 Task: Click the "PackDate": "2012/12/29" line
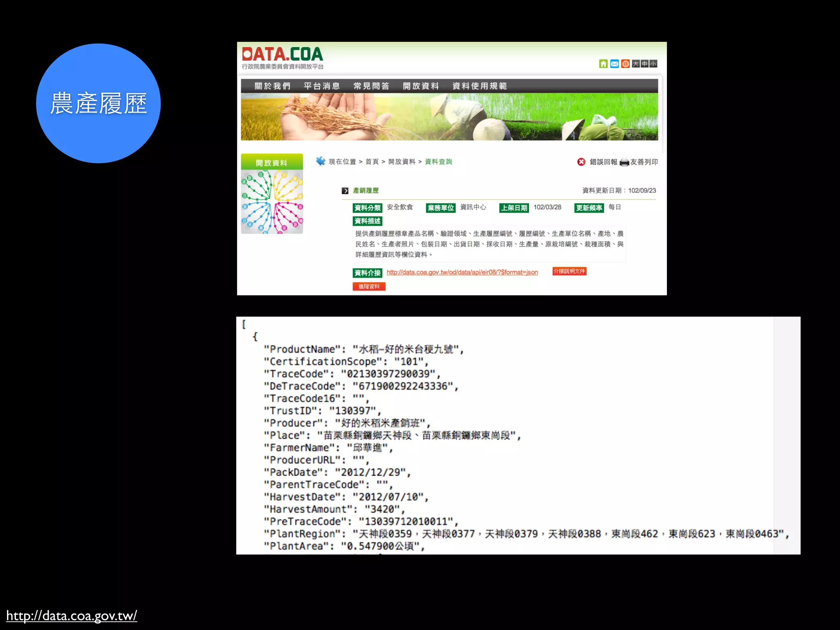[x=338, y=472]
